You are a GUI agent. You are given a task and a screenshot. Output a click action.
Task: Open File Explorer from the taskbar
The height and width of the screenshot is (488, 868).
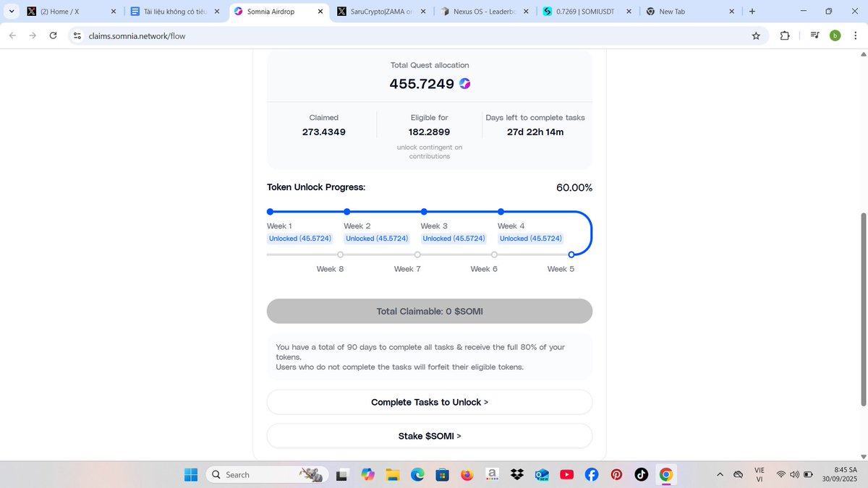point(393,474)
